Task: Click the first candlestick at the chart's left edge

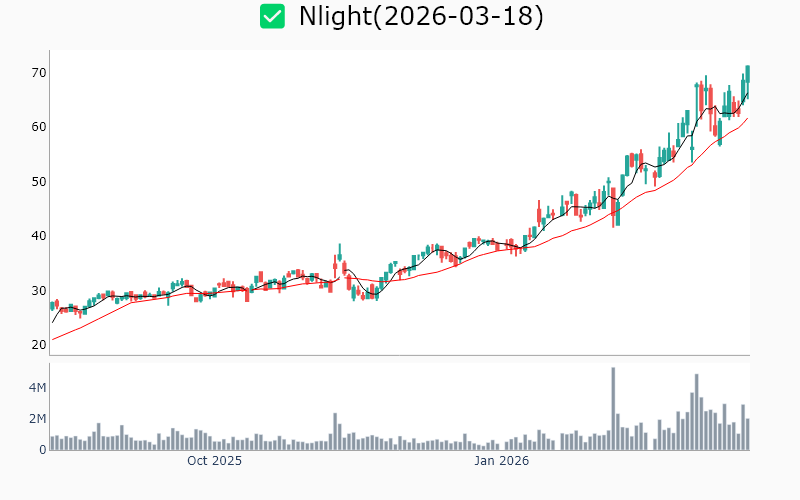Action: tap(52, 305)
